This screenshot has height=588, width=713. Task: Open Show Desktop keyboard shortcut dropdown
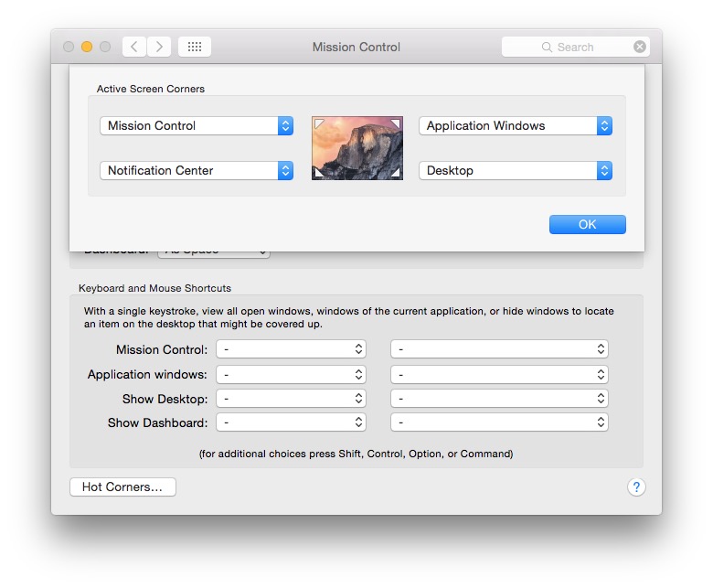pos(292,399)
